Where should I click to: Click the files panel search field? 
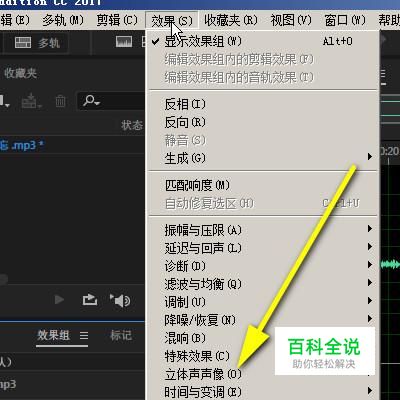coord(112,101)
